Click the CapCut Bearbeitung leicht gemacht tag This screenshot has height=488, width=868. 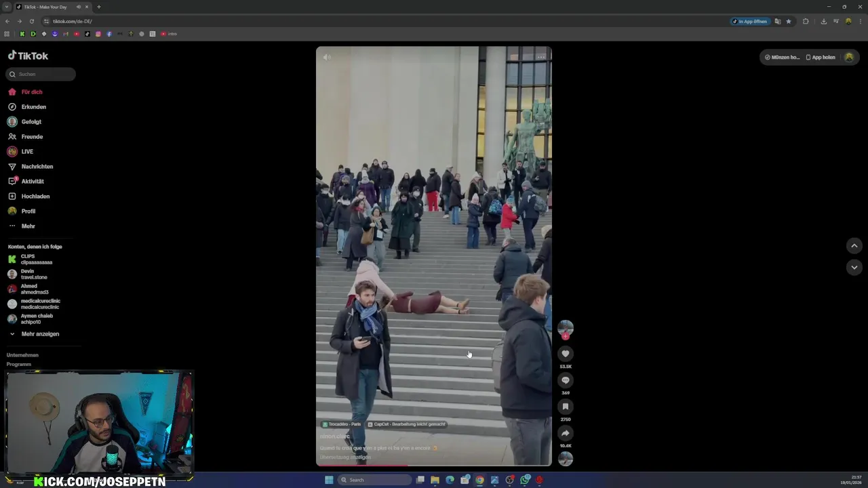[x=406, y=424]
